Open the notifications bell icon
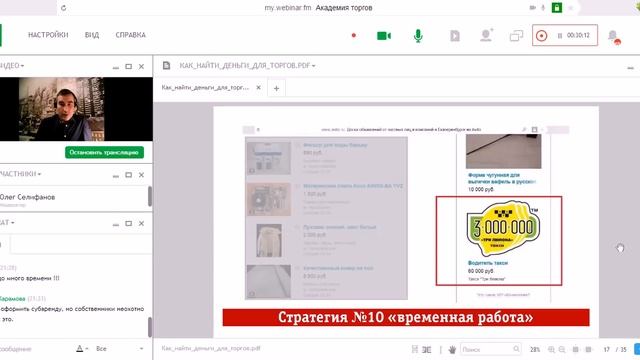Viewport: 640px width, 360px height. click(614, 37)
